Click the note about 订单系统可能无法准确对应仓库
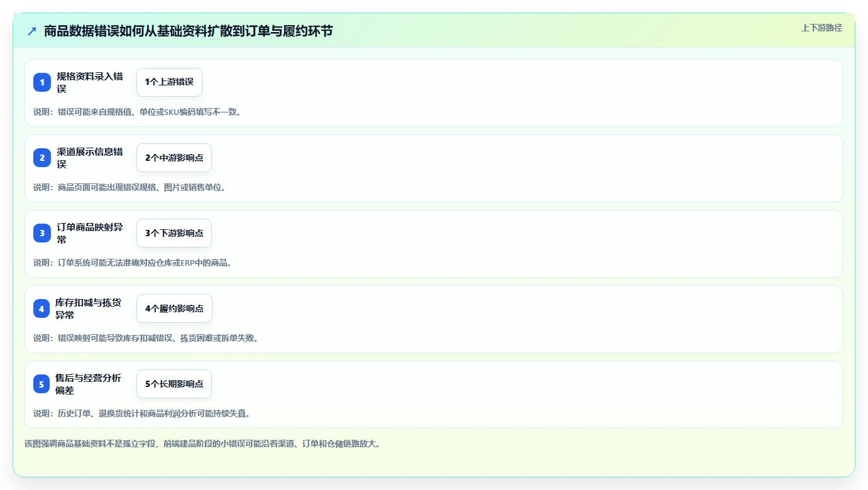Screen dimensions: 868x490 pyautogui.click(x=133, y=263)
